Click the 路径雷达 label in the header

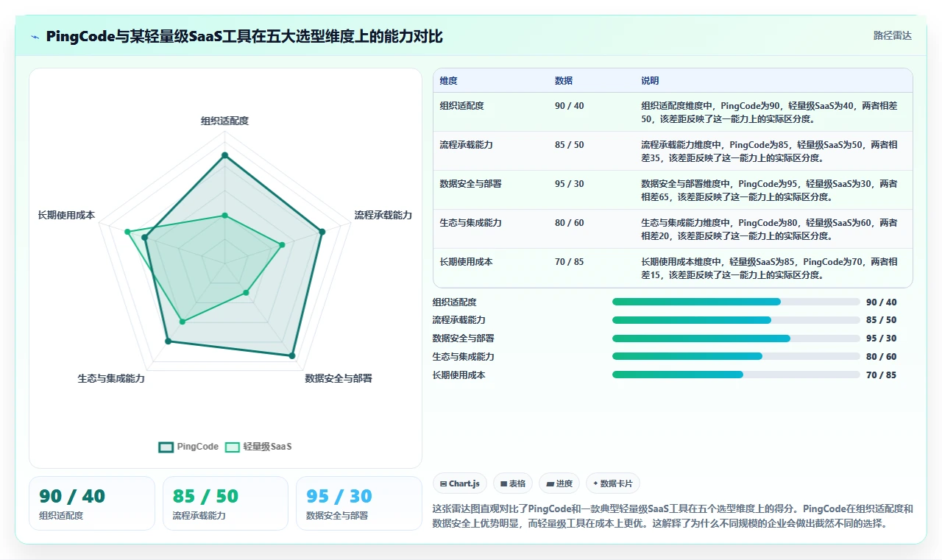point(892,35)
